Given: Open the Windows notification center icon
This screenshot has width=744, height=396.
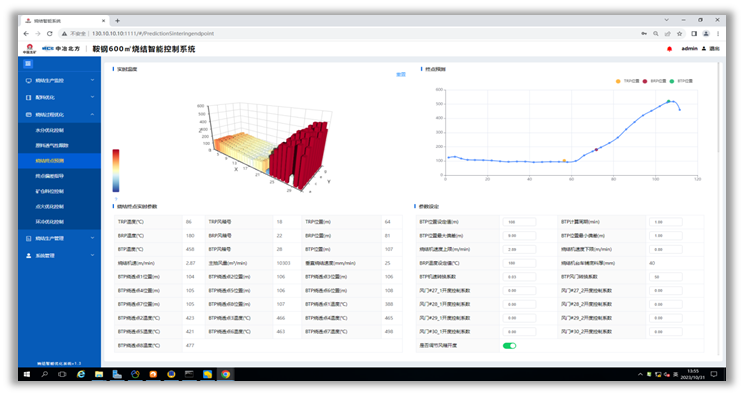Looking at the screenshot, I should [714, 374].
